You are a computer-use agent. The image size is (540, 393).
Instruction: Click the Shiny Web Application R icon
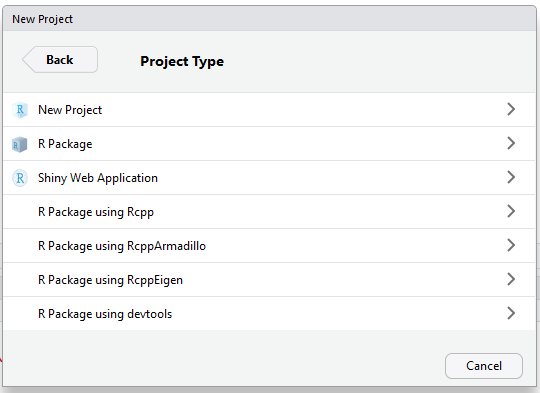pyautogui.click(x=20, y=178)
